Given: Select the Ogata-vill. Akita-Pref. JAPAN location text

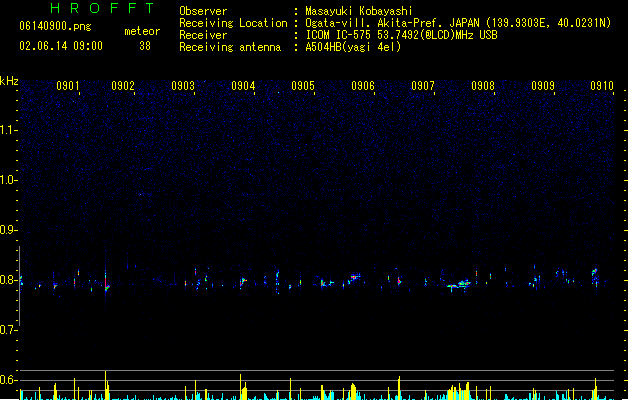Looking at the screenshot, I should [458, 23].
